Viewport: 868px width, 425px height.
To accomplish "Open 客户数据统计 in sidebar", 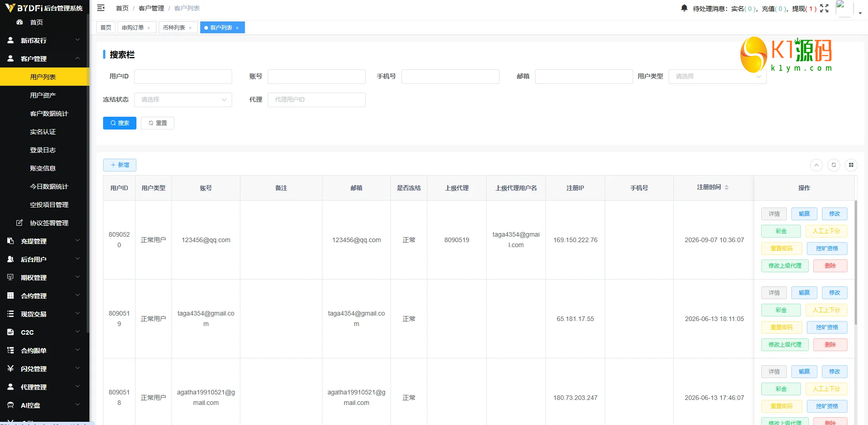I will (x=45, y=113).
